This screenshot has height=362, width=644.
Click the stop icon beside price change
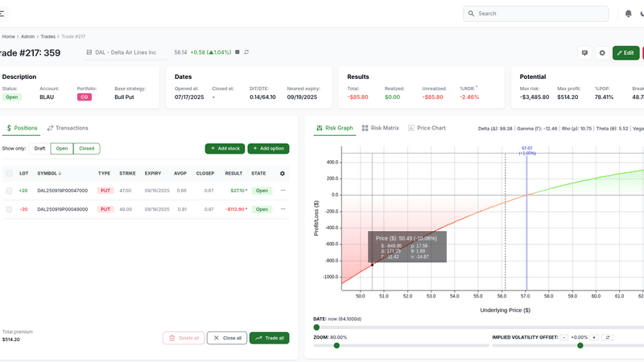pos(237,52)
